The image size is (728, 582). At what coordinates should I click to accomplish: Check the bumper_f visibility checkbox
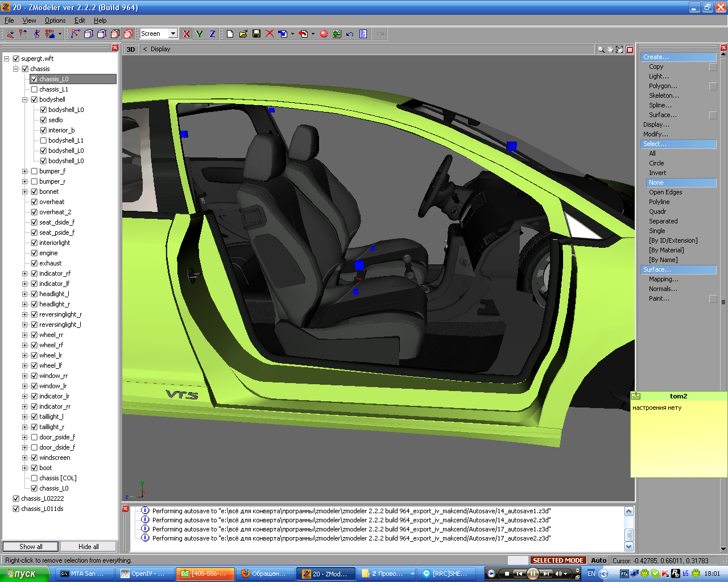[34, 171]
